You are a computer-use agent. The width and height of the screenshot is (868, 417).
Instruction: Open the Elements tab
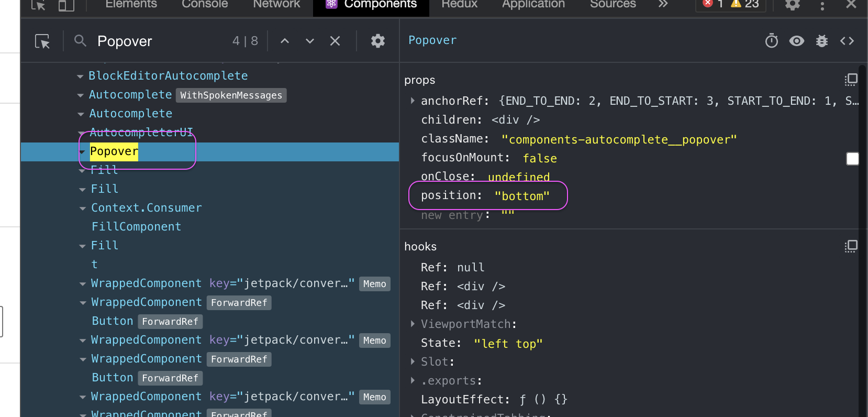pyautogui.click(x=131, y=4)
